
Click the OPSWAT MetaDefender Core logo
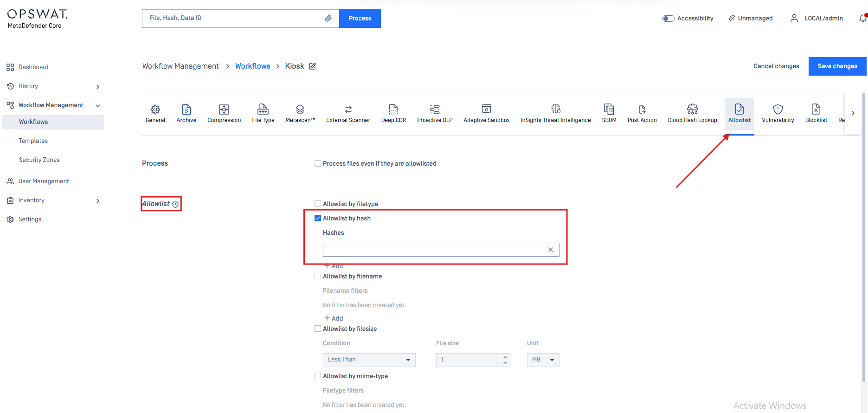(37, 19)
